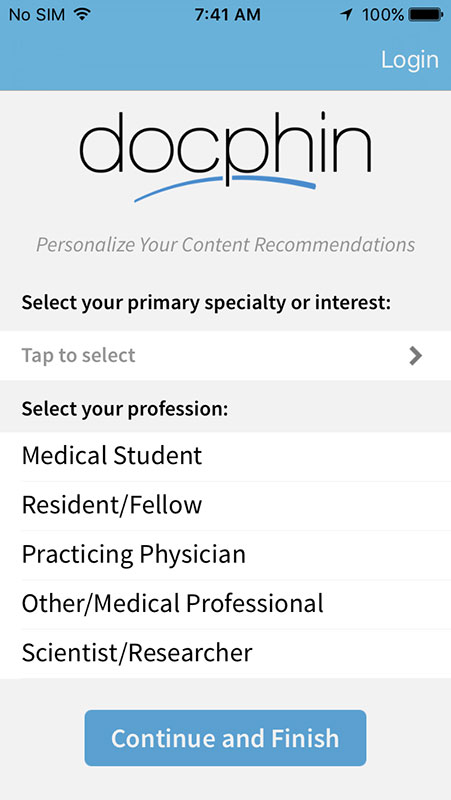Tap the Login link in header
This screenshot has width=451, height=800.
tap(410, 60)
